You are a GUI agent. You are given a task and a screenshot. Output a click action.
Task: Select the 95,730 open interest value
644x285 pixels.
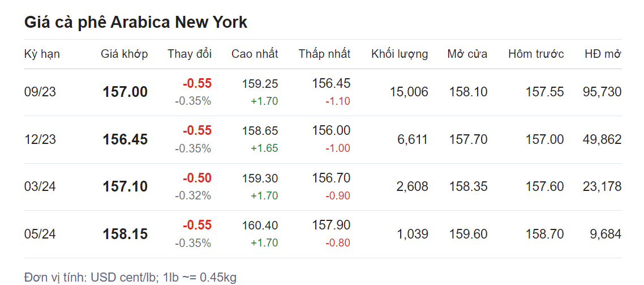(x=602, y=92)
